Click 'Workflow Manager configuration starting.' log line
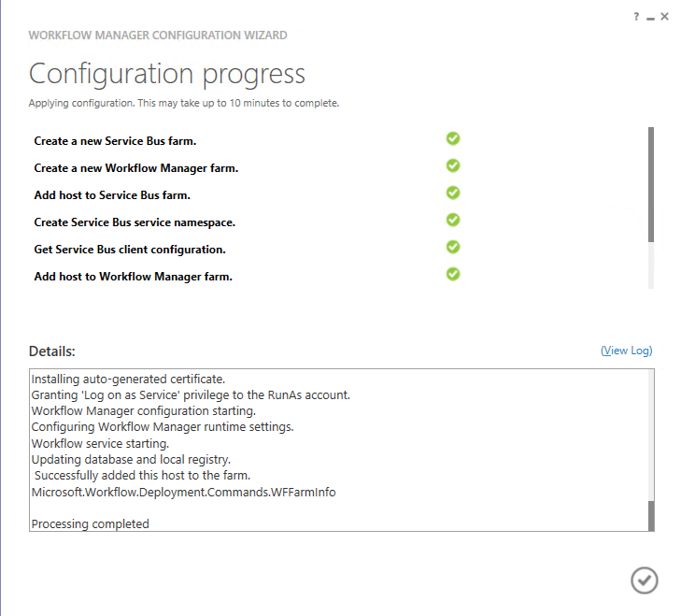Viewport: 681px width, 616px height. point(143,410)
